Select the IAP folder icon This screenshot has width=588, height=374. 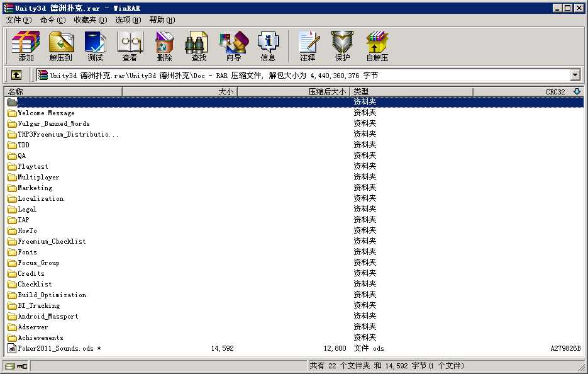click(12, 220)
